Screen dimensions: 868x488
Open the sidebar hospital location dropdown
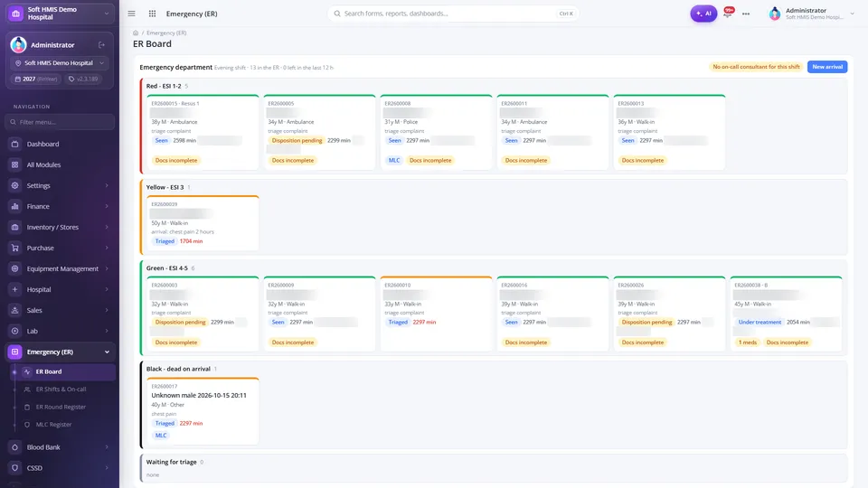(60, 63)
